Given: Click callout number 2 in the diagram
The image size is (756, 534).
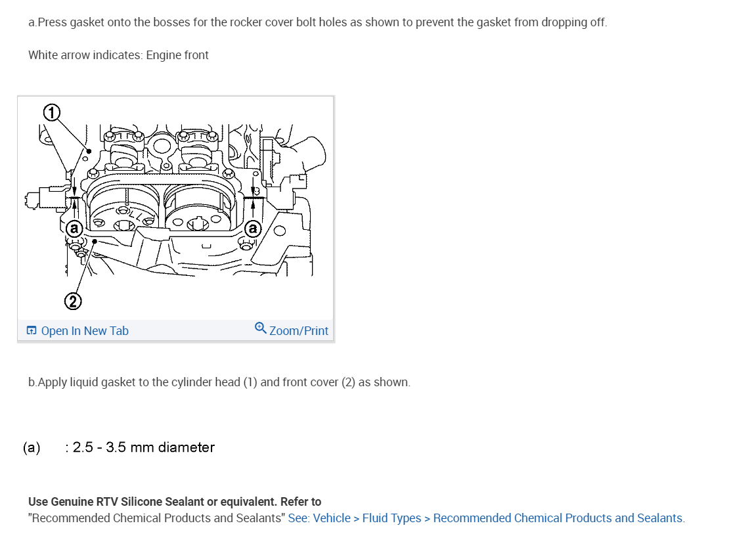Looking at the screenshot, I should (73, 301).
